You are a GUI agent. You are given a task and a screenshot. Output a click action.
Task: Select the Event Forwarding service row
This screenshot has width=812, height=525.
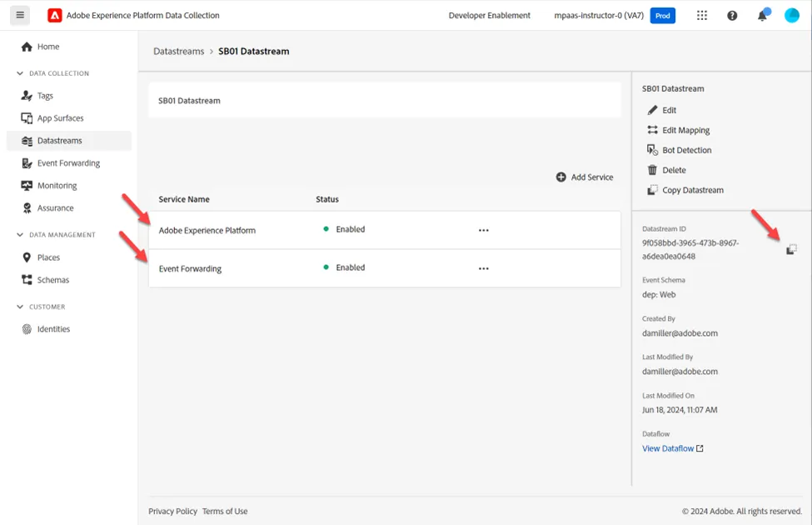[x=385, y=268]
